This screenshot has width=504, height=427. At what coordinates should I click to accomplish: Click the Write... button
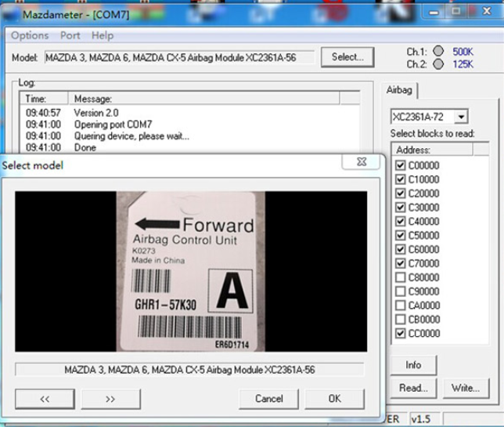(x=466, y=388)
